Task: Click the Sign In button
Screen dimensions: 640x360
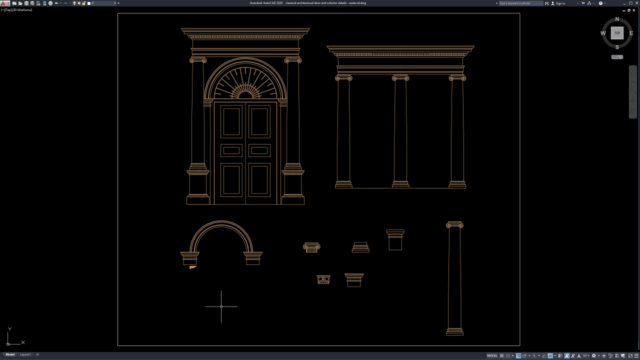Action: click(559, 3)
